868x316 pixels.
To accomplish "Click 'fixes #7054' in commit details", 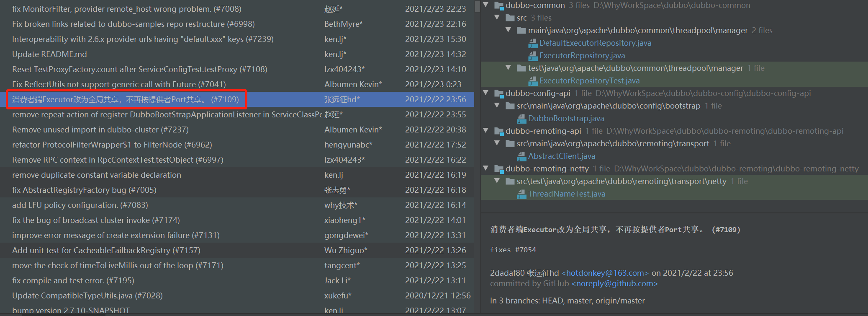I will 513,250.
